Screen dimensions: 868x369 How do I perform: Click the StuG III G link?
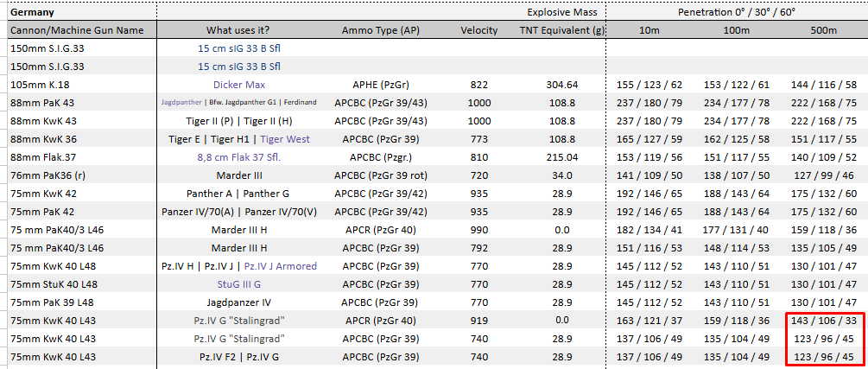pos(239,284)
